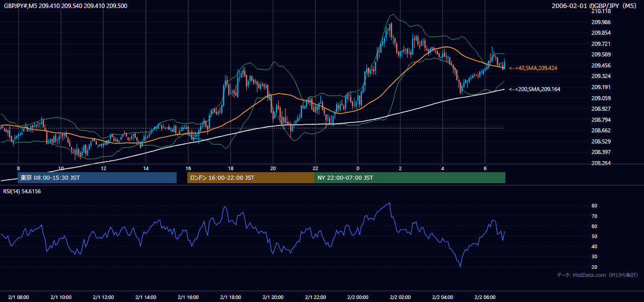Click price axis value 208.397
644x302 pixels.
coord(601,152)
